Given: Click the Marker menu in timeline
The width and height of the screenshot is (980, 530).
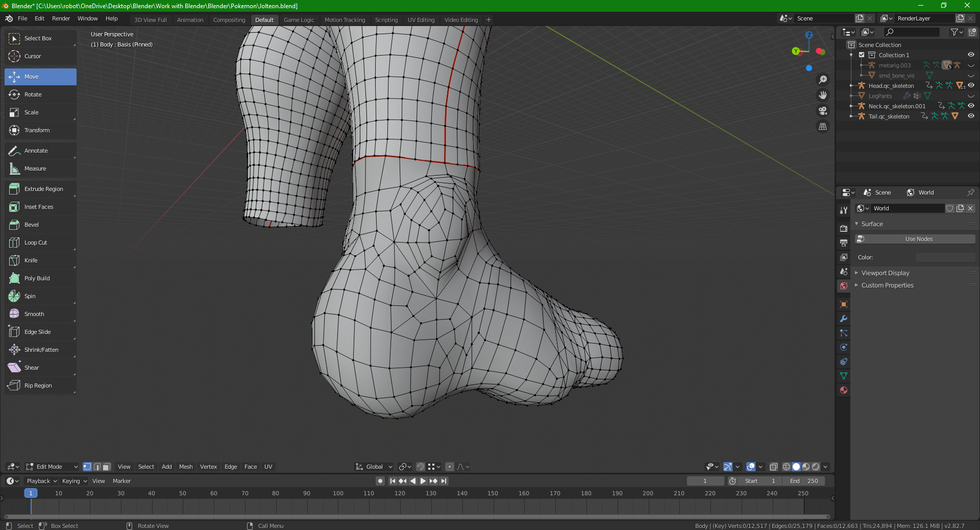Looking at the screenshot, I should point(121,481).
